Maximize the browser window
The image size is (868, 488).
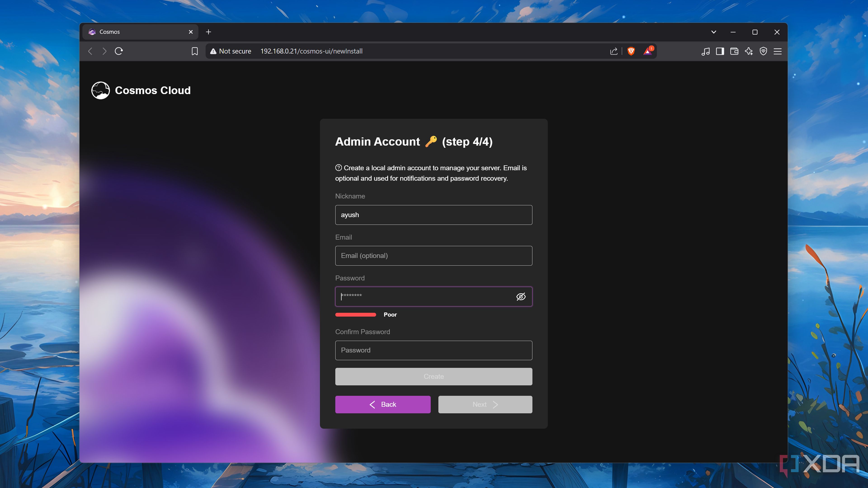click(755, 32)
